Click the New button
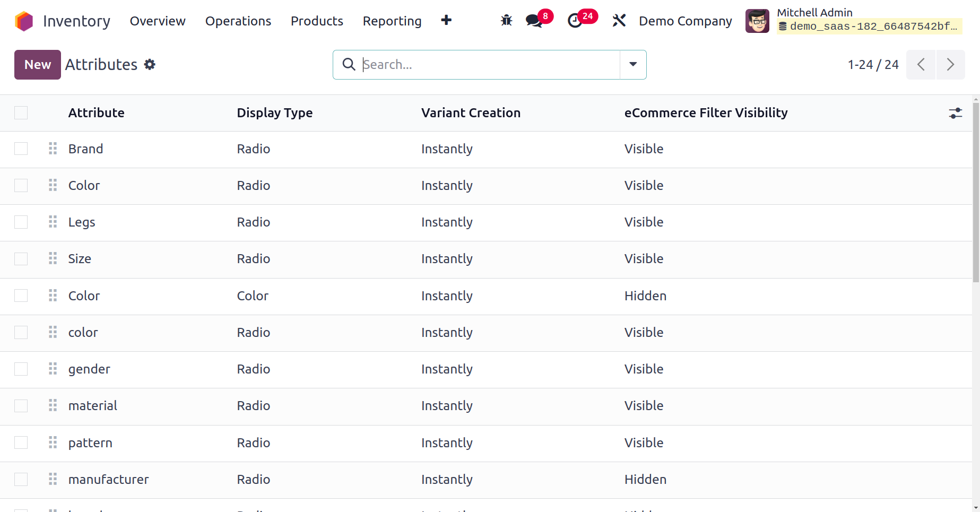 click(x=38, y=65)
